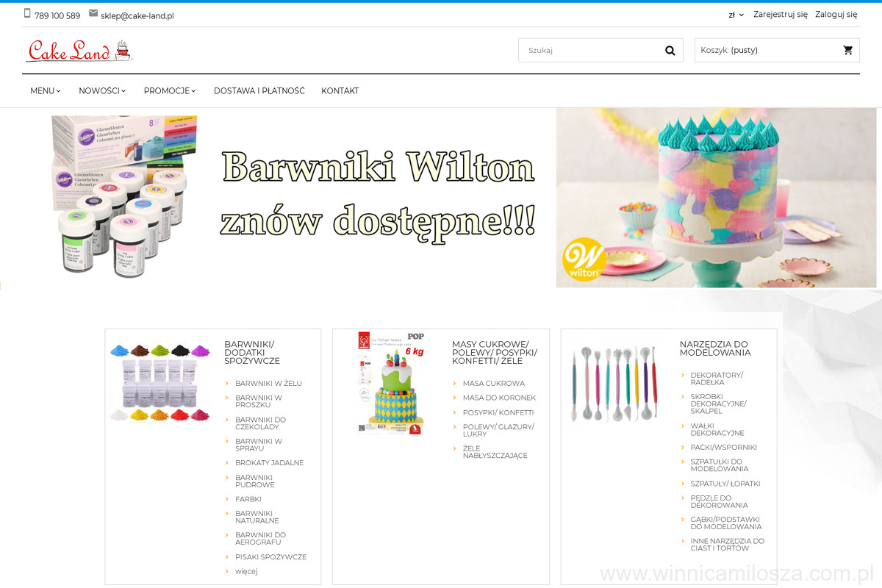This screenshot has width=882, height=588.
Task: Click the search magnifier icon
Action: point(670,51)
